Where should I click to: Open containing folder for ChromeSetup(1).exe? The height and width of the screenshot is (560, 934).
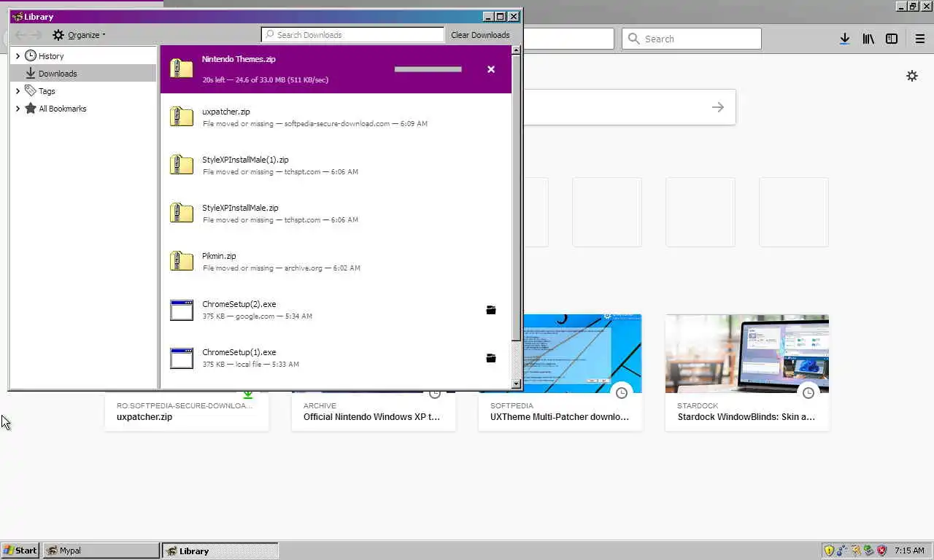point(491,358)
